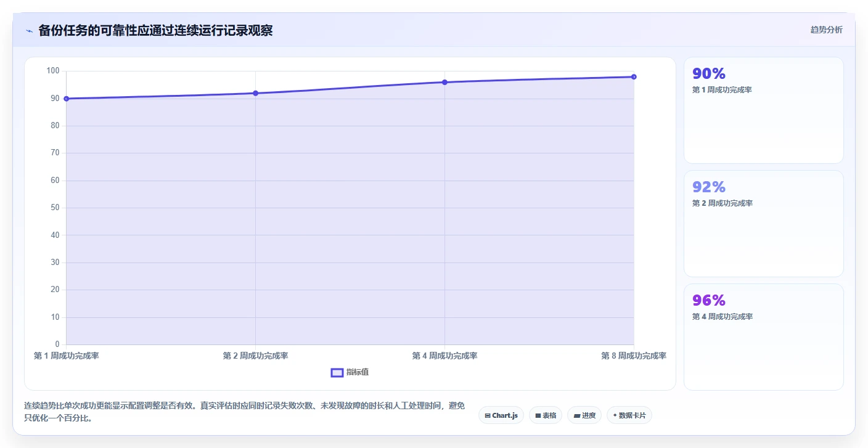Click the x-axis label 第 4 周成功完成率
Viewport: 868px width, 448px height.
[x=444, y=356]
